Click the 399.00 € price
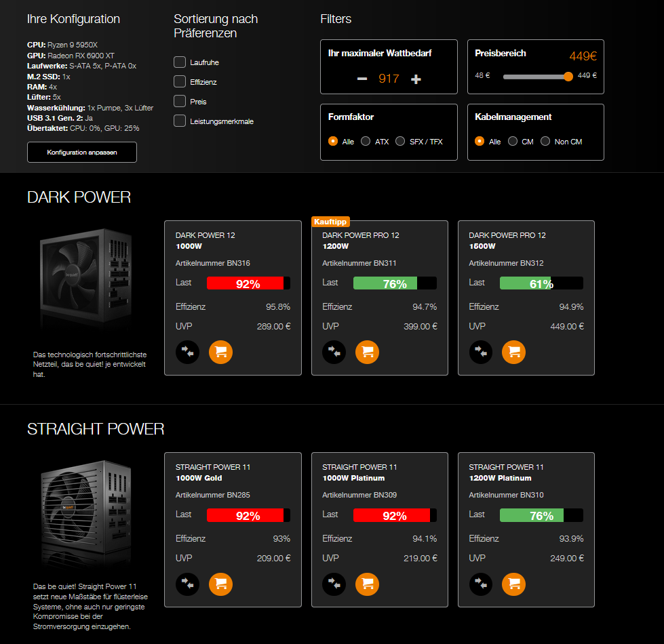 [x=420, y=326]
